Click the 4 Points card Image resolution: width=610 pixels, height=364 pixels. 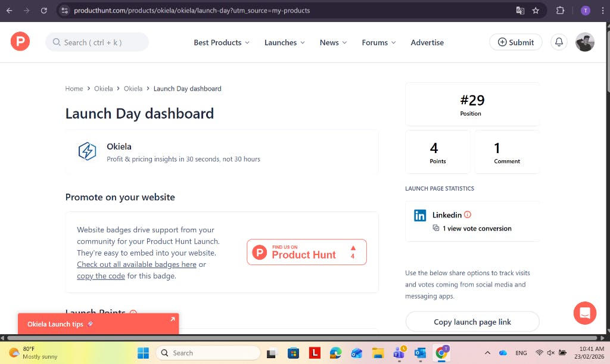point(438,152)
